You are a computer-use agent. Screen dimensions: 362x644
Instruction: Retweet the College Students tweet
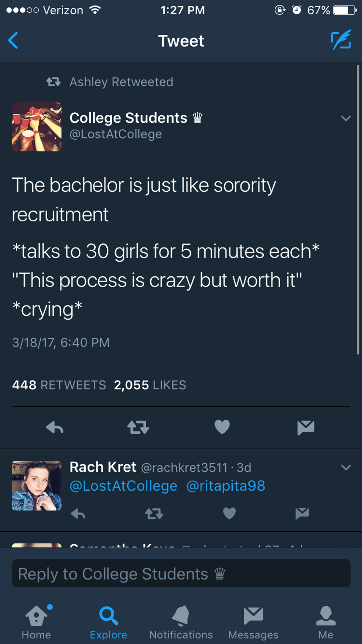pyautogui.click(x=138, y=427)
